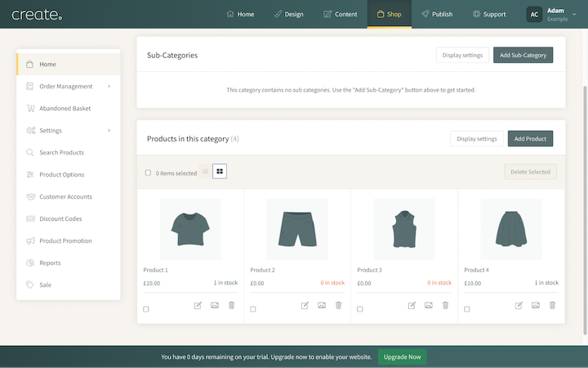The image size is (588, 368).
Task: Open Sub-Categories Display settings
Action: [462, 56]
